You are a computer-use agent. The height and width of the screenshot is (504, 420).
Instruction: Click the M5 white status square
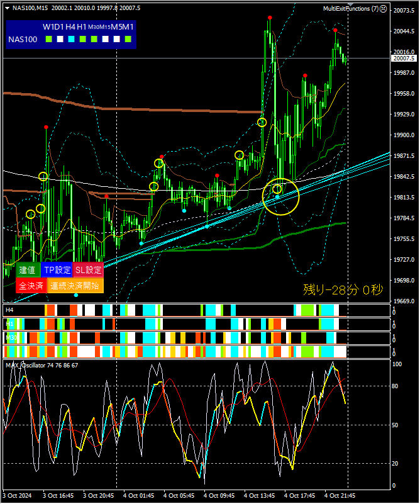[116, 39]
